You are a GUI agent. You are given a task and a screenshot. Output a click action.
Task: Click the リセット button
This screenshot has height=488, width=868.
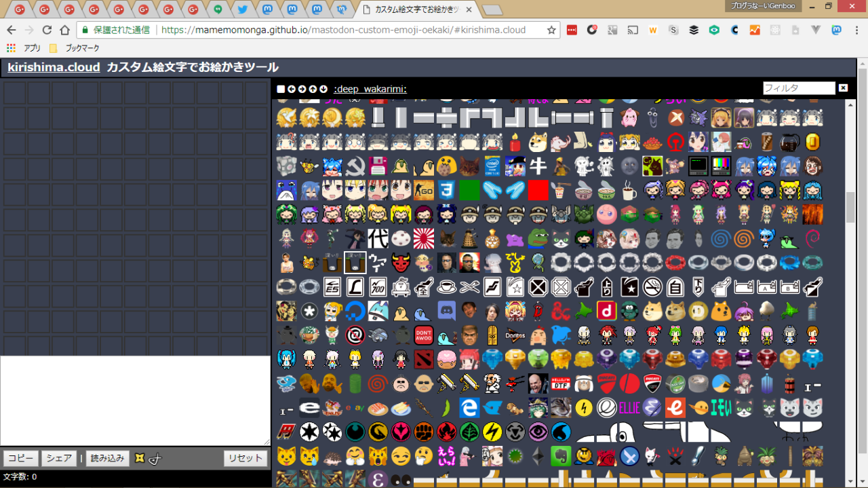(x=245, y=458)
